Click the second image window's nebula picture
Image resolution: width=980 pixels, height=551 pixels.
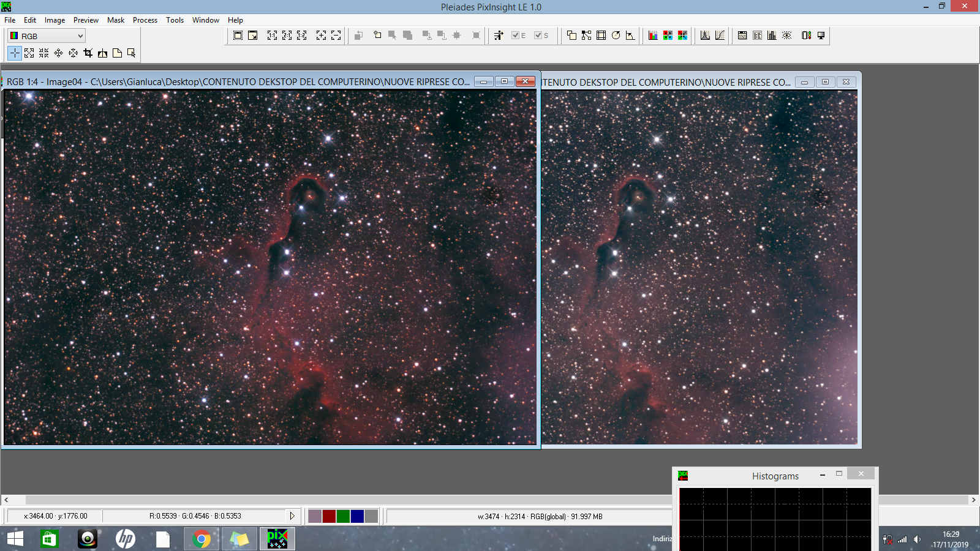[699, 267]
